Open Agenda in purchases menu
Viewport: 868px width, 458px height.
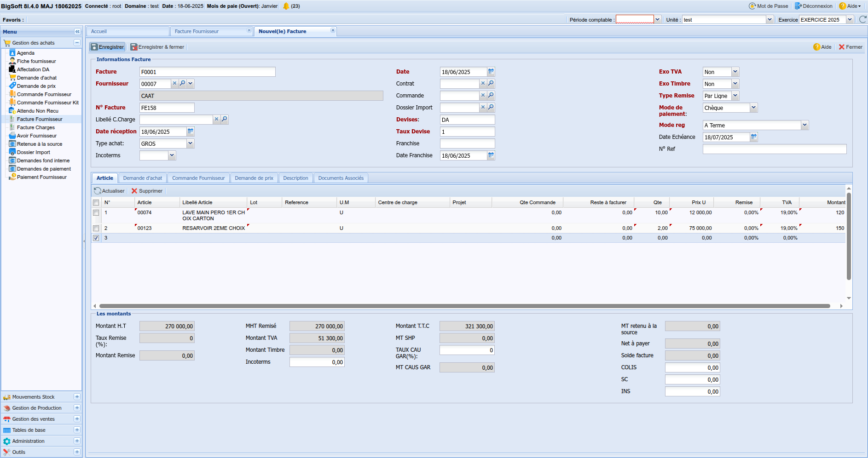click(26, 53)
